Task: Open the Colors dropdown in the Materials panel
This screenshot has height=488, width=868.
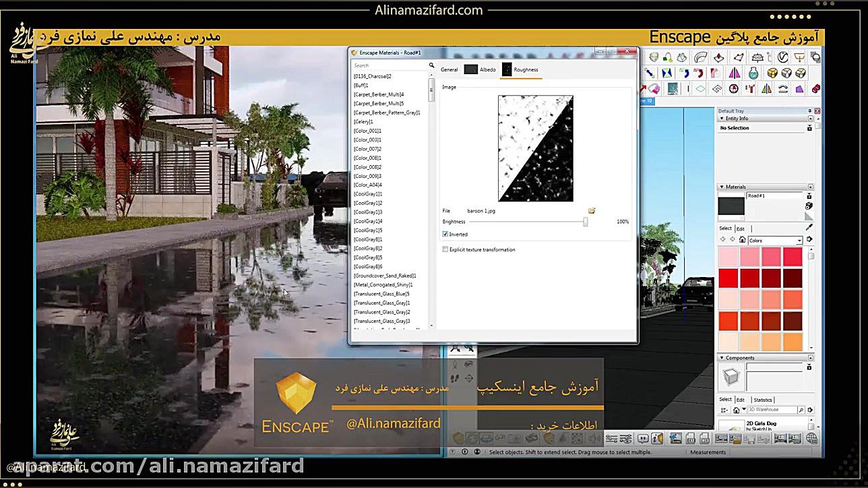Action: coord(799,240)
